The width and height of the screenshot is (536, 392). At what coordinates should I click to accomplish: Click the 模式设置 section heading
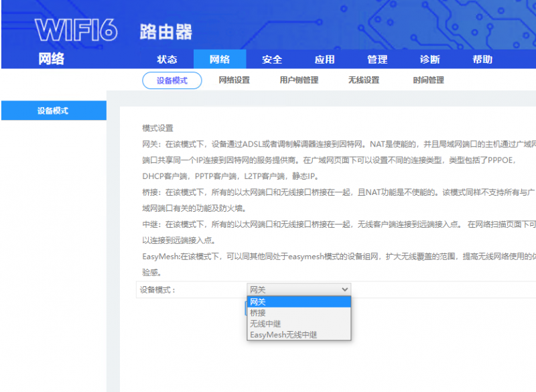(x=158, y=128)
